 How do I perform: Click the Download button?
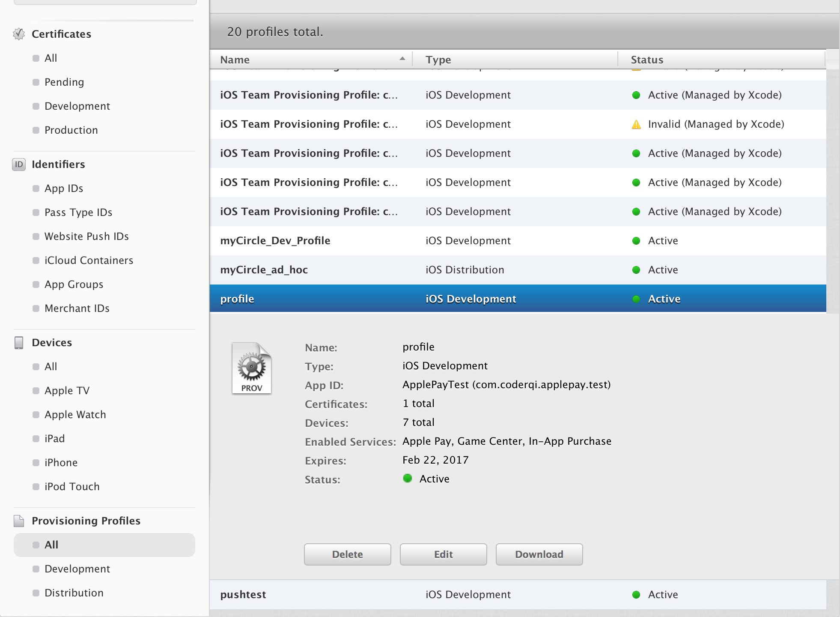click(539, 554)
